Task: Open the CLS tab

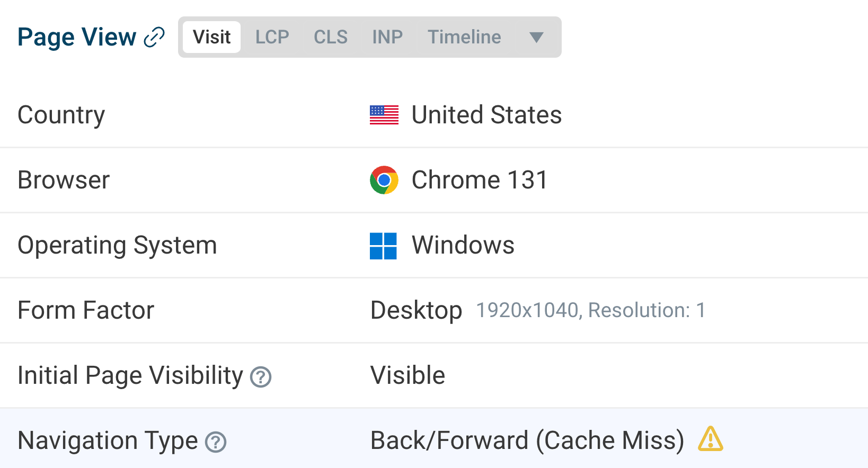Action: pyautogui.click(x=331, y=37)
